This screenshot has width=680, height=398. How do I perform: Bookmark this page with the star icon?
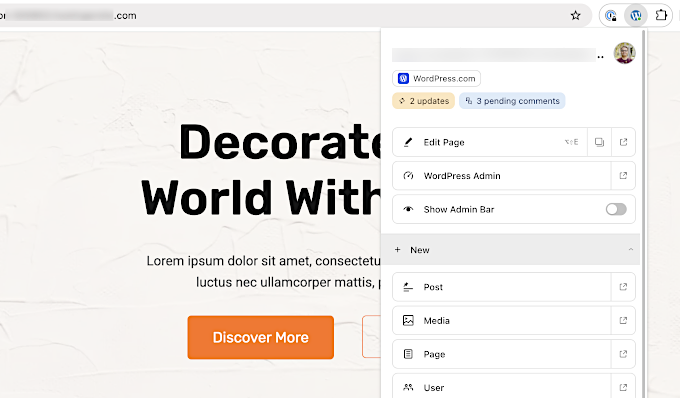[575, 16]
